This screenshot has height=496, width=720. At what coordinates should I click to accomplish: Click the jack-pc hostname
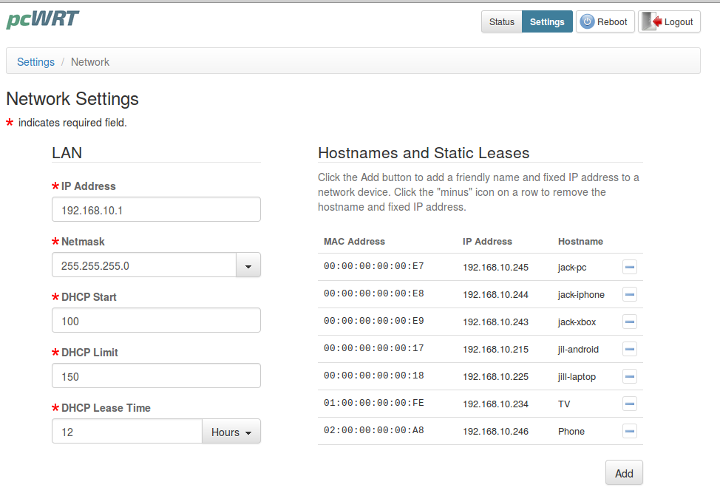pos(572,267)
